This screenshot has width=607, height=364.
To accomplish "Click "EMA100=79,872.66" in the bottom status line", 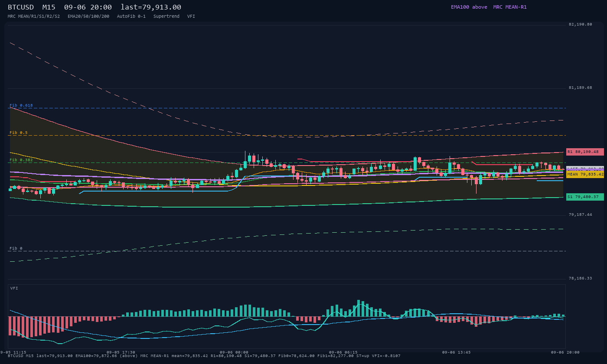I will 96,356.
